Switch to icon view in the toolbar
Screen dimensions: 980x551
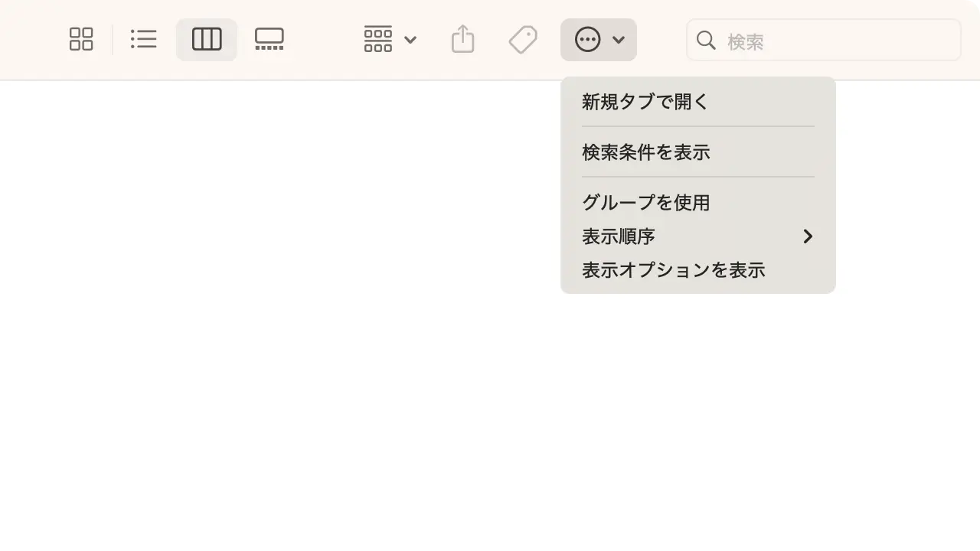pos(81,40)
